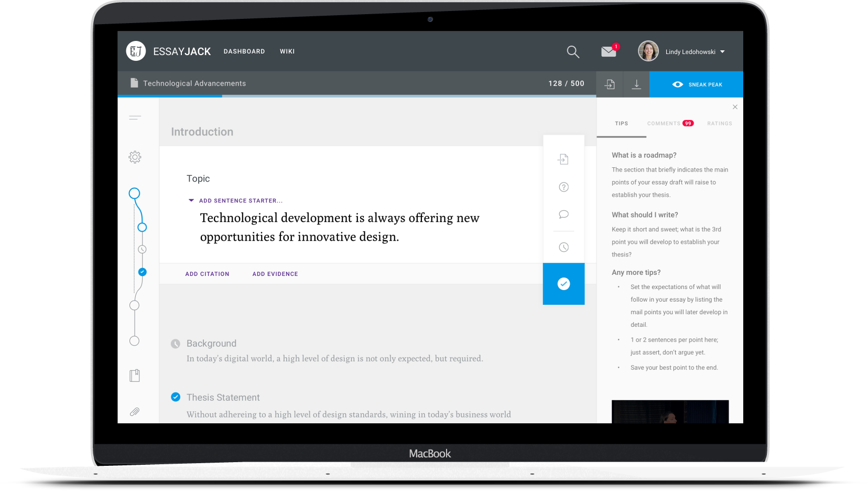
Task: Click the 128 / 500 word count
Action: 566,83
